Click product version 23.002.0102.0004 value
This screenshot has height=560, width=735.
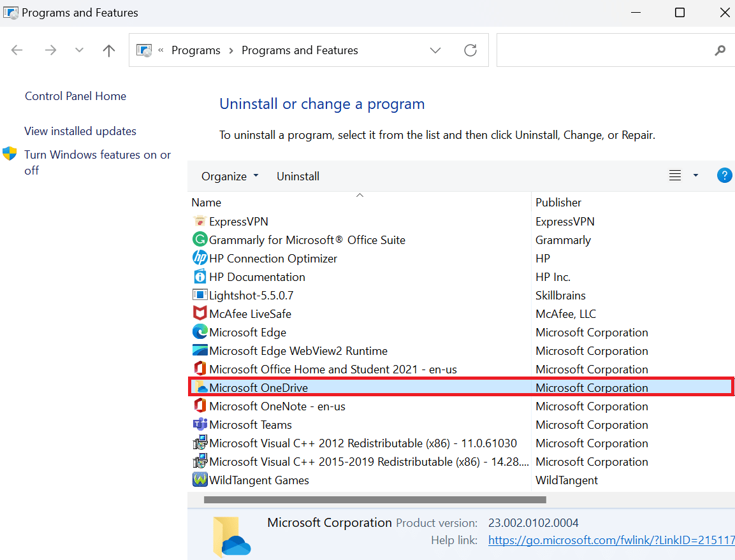pos(534,522)
